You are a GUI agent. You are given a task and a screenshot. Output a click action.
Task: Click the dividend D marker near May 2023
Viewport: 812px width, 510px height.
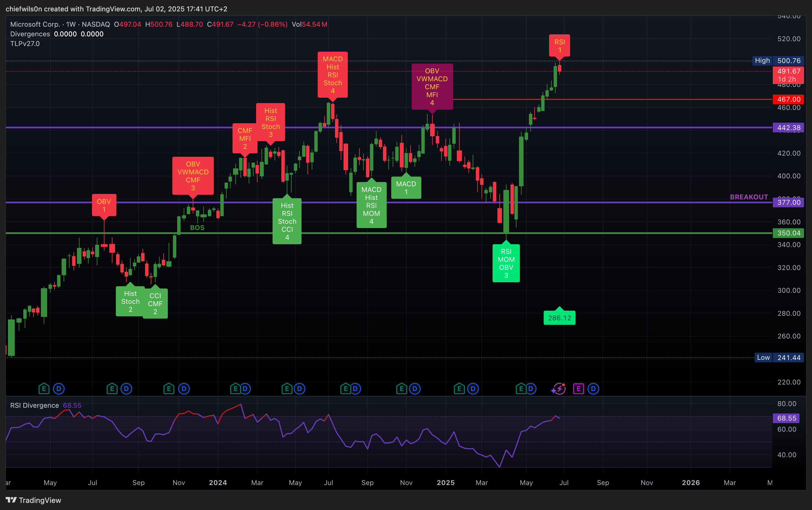59,389
